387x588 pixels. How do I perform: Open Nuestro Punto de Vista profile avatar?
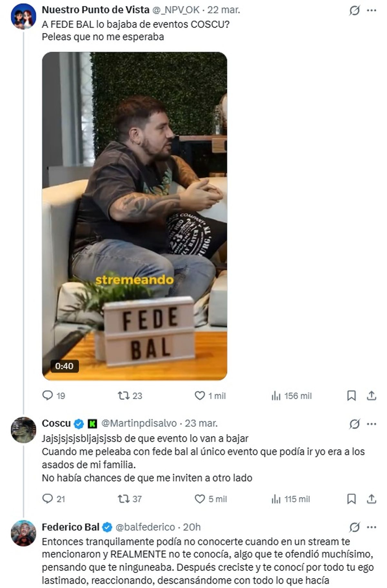(23, 16)
